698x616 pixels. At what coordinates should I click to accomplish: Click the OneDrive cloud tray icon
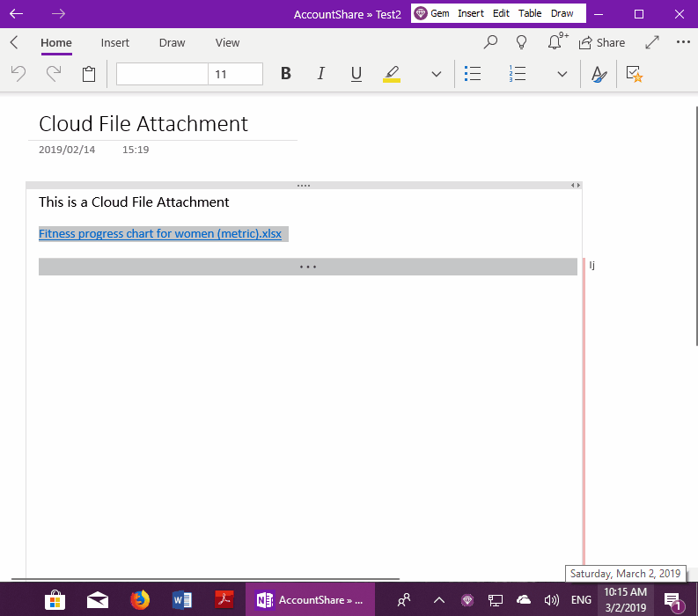pyautogui.click(x=524, y=600)
